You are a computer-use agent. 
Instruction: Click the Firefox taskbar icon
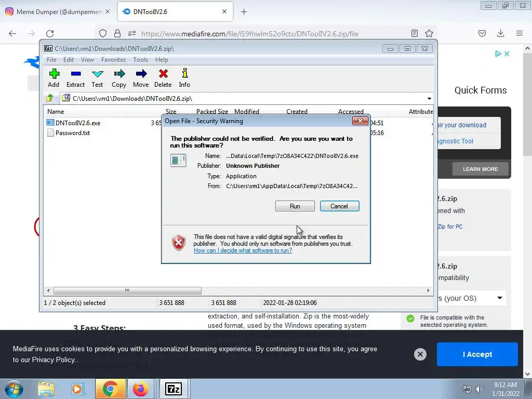point(140,389)
